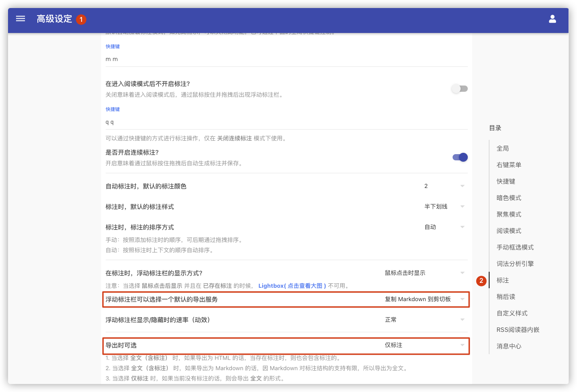Go to RSS阅读器内嵌 in the table of contents
The width and height of the screenshot is (577, 392).
pos(518,330)
